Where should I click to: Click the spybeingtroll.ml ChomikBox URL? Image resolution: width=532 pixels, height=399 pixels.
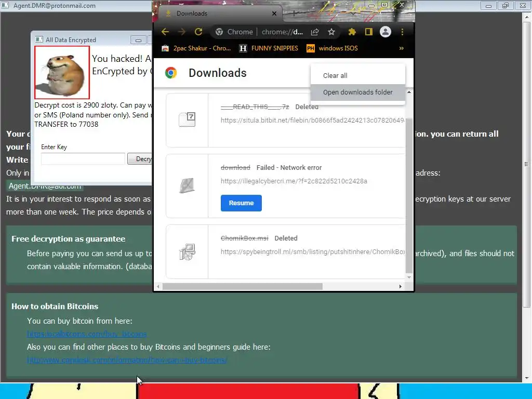coord(313,252)
